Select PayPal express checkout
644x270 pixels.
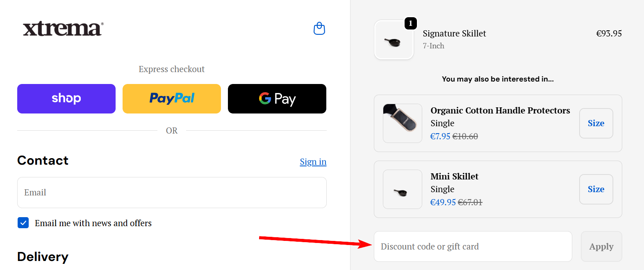[x=171, y=98]
